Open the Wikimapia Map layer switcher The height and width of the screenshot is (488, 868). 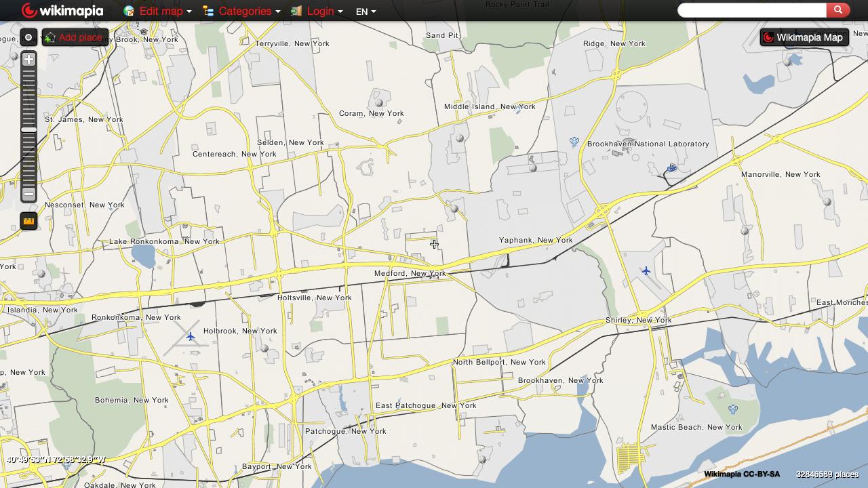tap(804, 37)
